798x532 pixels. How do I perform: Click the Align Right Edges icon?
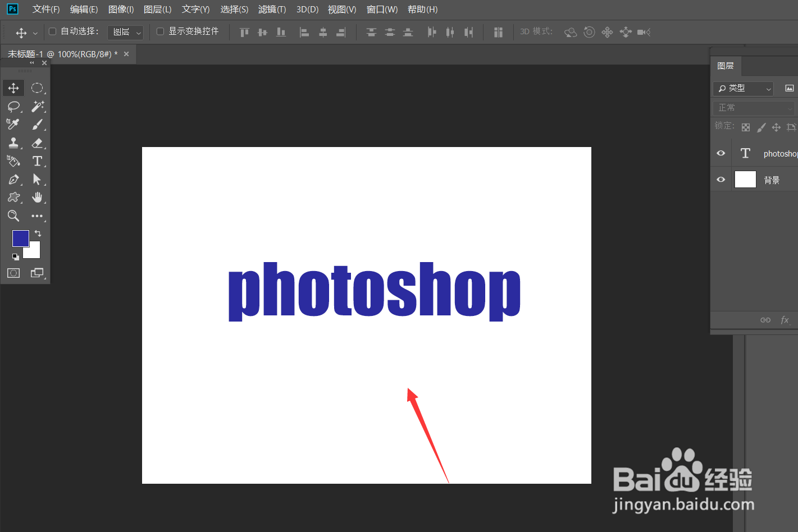pos(341,32)
